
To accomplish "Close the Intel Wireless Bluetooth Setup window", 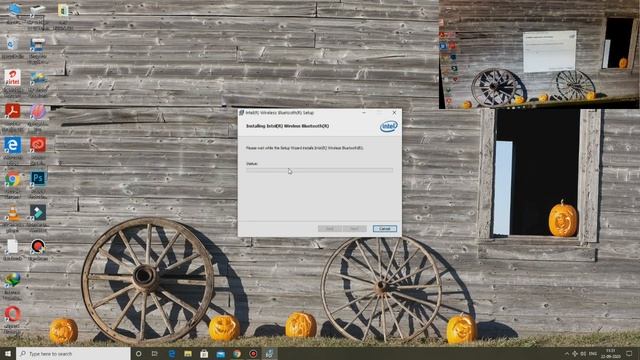I will click(x=394, y=113).
